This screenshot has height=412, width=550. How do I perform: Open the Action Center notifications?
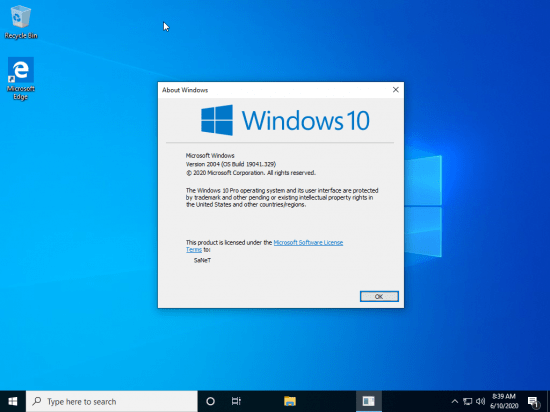click(533, 401)
